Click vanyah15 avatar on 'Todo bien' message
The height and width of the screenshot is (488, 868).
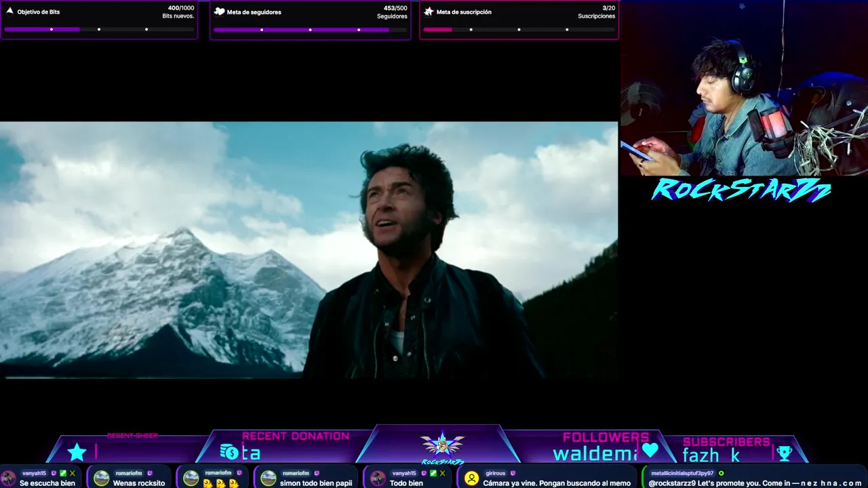(378, 479)
